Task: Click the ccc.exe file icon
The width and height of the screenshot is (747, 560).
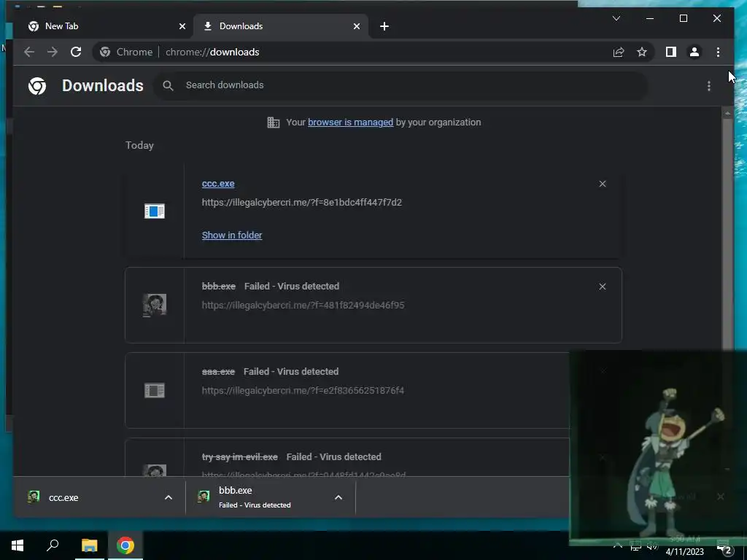Action: 155,211
